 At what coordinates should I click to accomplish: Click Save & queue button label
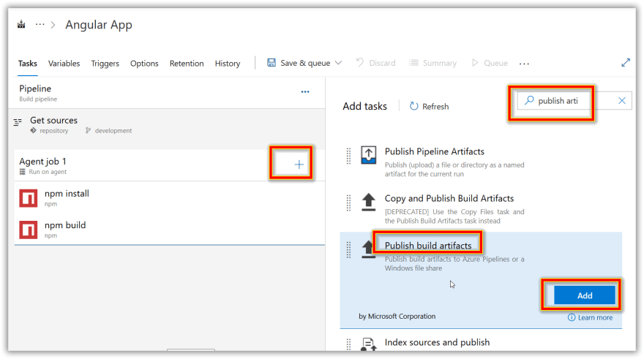pyautogui.click(x=305, y=63)
